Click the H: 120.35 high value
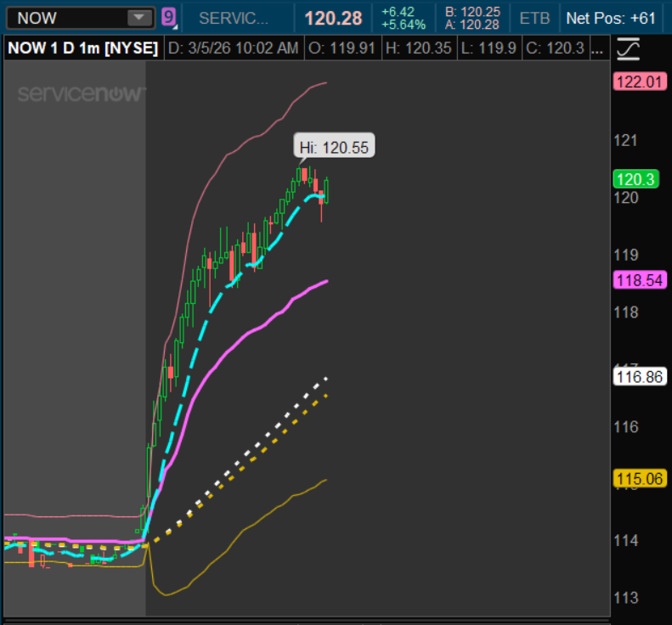This screenshot has height=625, width=672. (x=418, y=48)
